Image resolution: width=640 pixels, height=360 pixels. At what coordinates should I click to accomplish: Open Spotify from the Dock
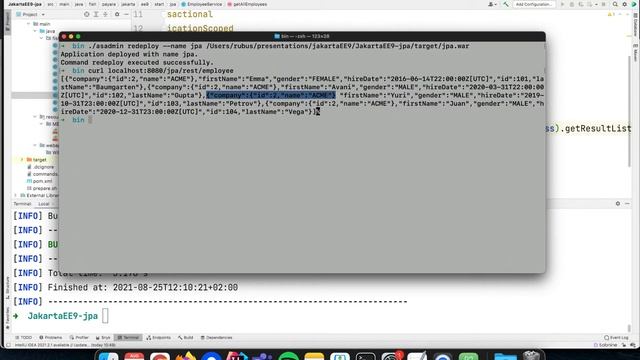click(x=288, y=356)
